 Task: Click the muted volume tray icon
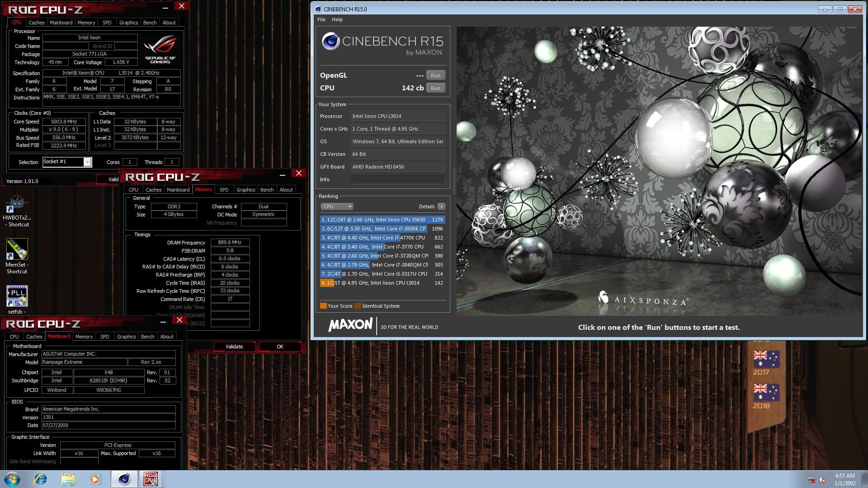[822, 479]
